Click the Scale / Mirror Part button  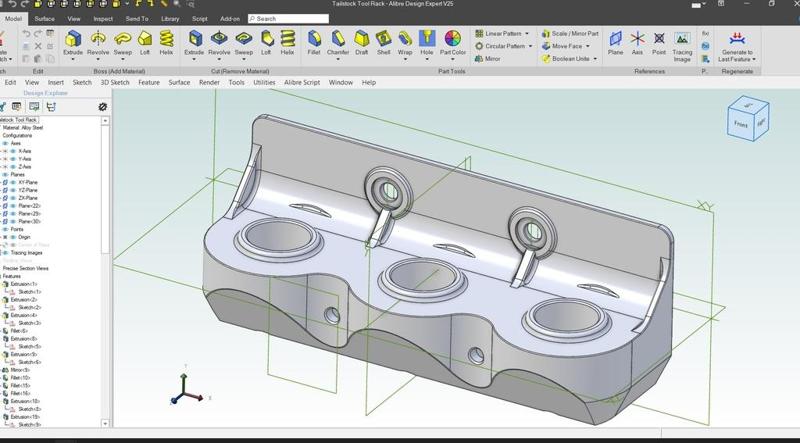(x=573, y=33)
